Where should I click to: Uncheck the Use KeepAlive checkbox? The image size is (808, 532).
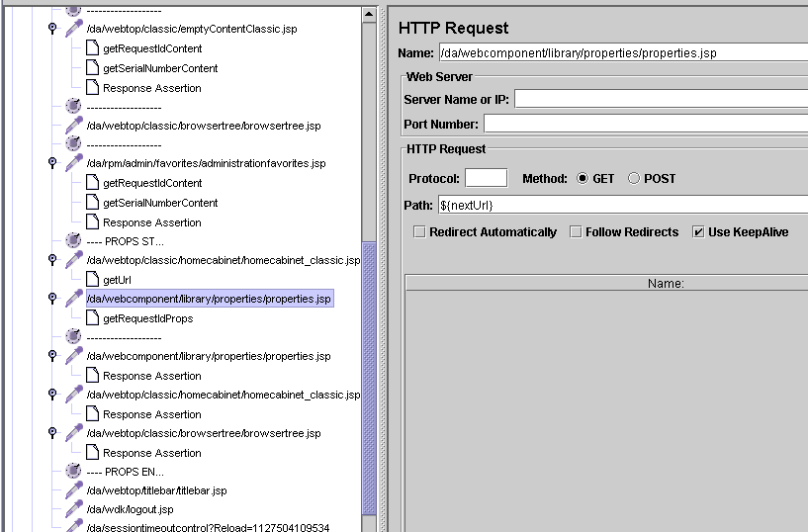coord(698,231)
